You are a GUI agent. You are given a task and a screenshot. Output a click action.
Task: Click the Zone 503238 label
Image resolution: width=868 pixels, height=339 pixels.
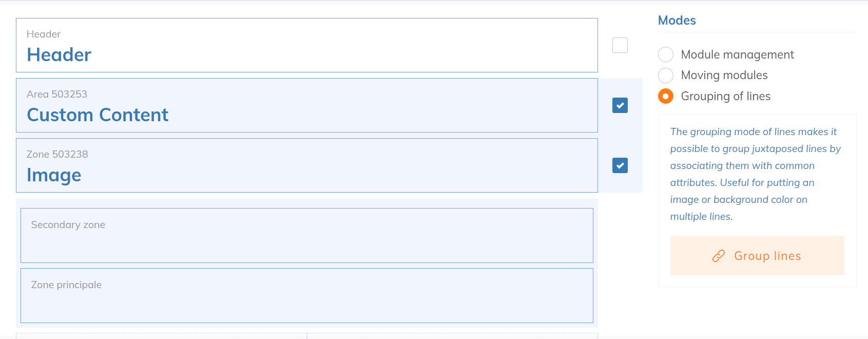tap(57, 154)
